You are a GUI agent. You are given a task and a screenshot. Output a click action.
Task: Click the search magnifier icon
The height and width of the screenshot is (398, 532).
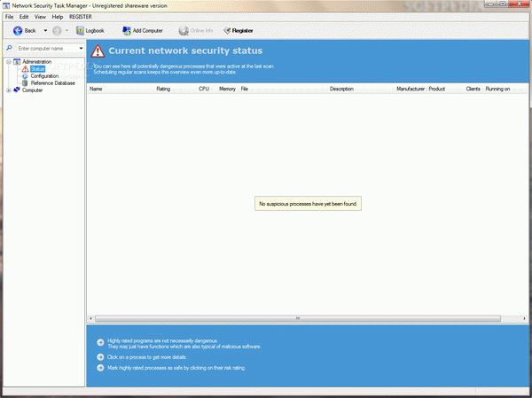(x=9, y=48)
